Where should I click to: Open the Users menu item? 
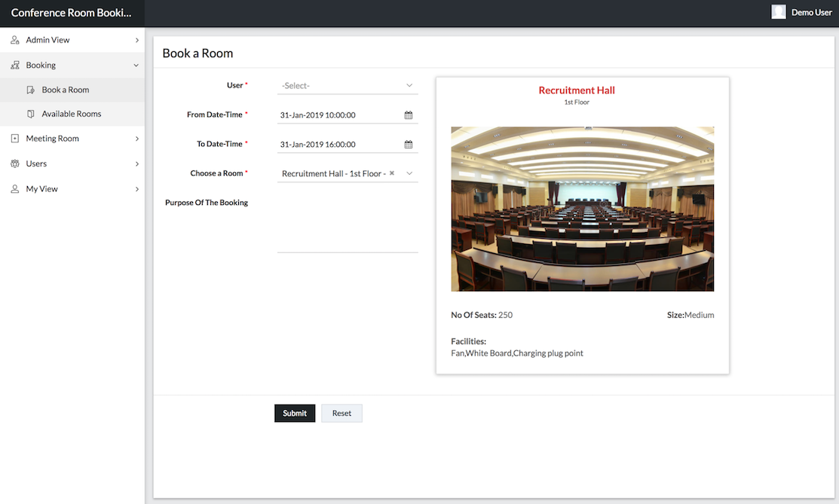coord(72,163)
